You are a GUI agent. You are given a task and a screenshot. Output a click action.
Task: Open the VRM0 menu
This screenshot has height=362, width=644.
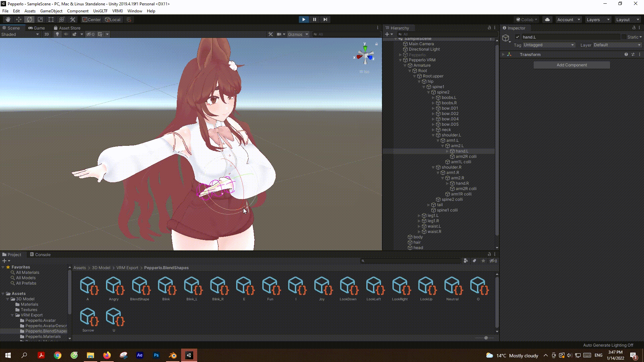coord(117,11)
